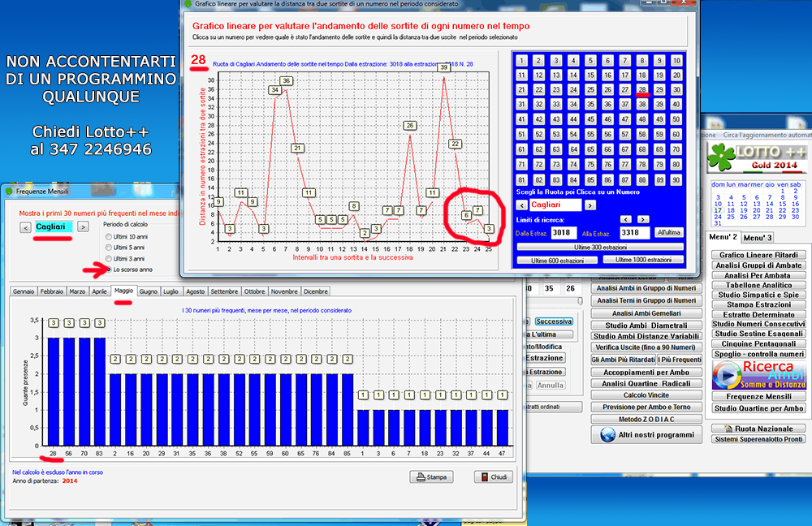Open the Gennaio tab

click(x=24, y=291)
